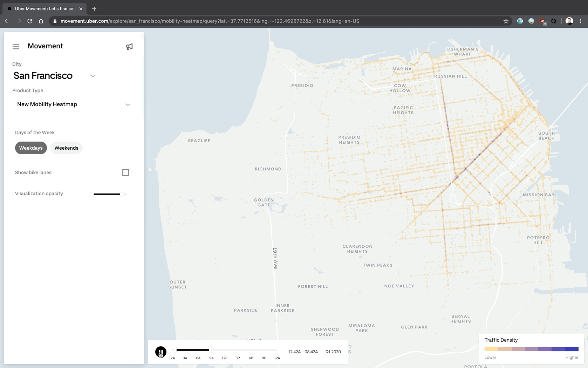Click the browser address bar URL
Screen dimensions: 588x368
tap(210, 21)
